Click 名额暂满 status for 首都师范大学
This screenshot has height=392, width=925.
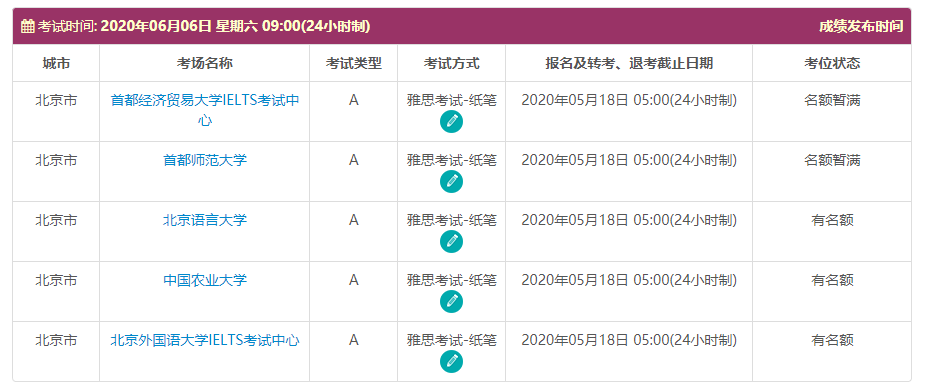tap(832, 160)
